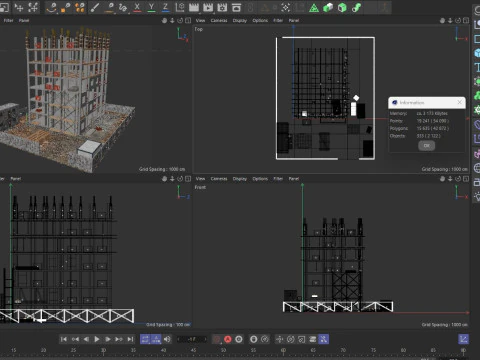Toggle the X axis lock
Screen dimensions: 480x360
point(137,7)
